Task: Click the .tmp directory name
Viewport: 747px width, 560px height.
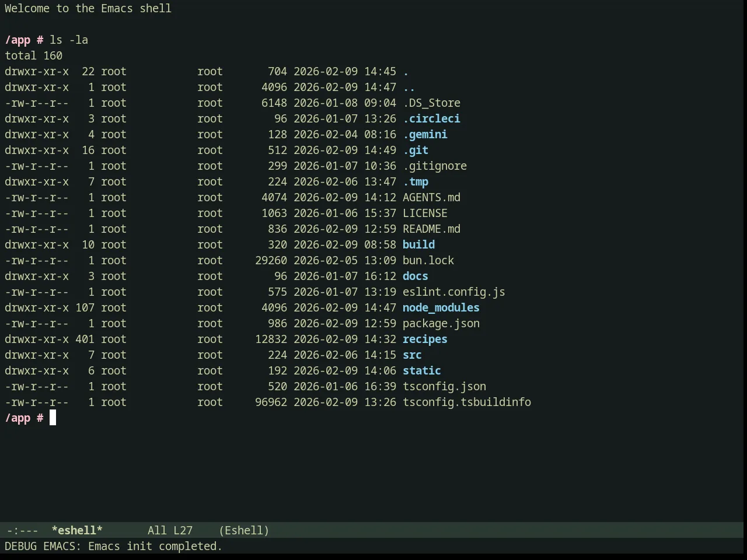Action: (x=416, y=181)
